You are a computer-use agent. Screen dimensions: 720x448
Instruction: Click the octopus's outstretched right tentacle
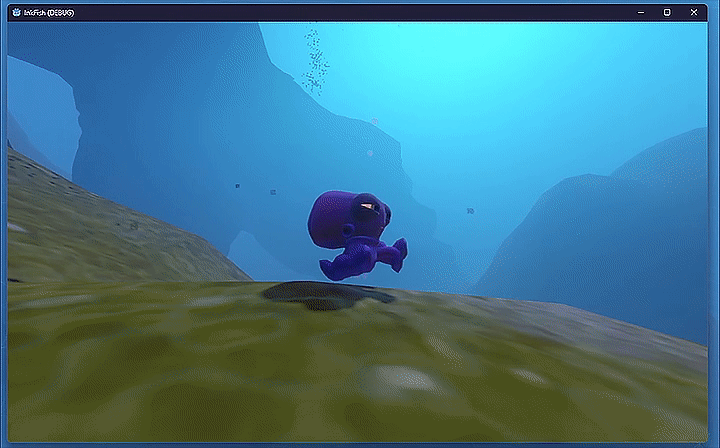[x=394, y=253]
